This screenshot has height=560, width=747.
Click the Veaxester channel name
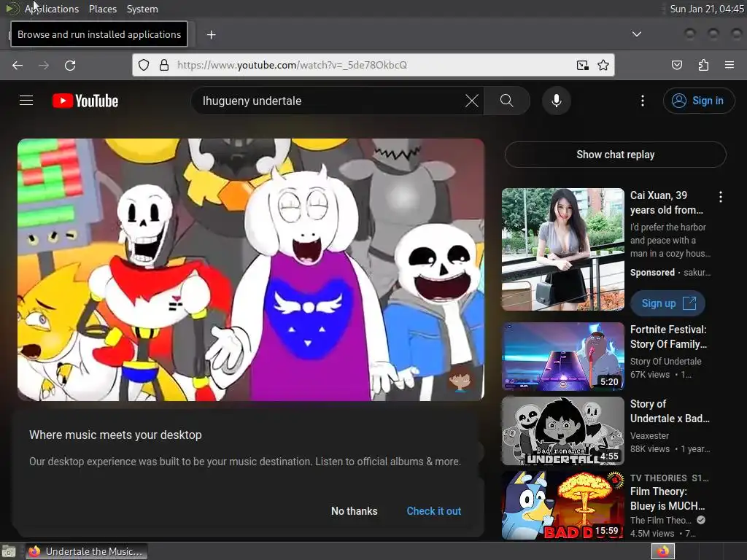pyautogui.click(x=649, y=436)
